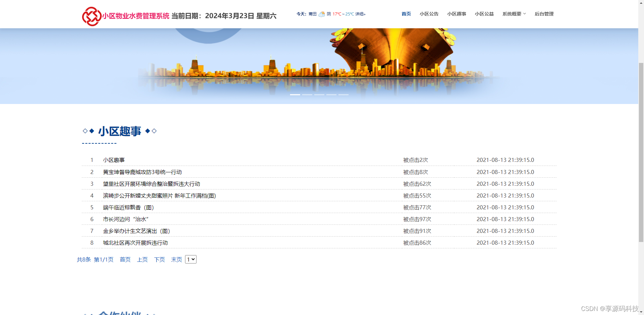Click the vertical scrollbar thumb
The width and height of the screenshot is (644, 315).
click(x=641, y=152)
